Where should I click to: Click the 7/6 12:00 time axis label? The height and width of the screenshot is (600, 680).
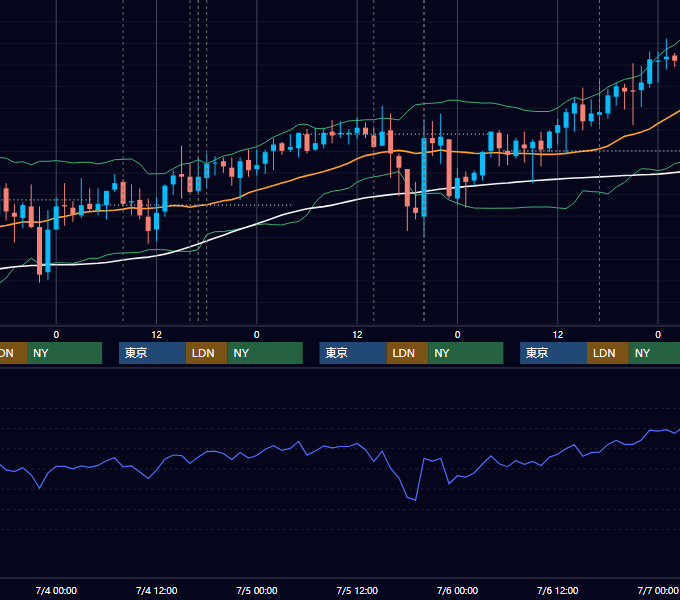pos(557,590)
